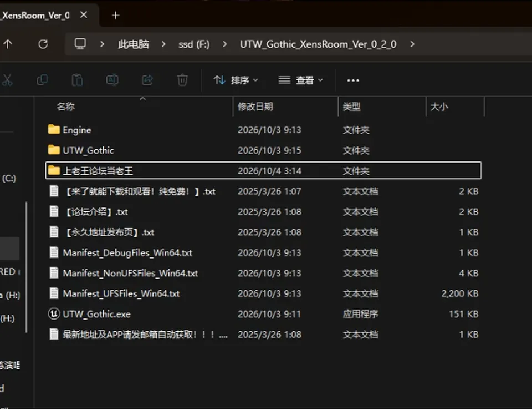Click the Cut scissors icon
This screenshot has width=532, height=410.
[x=7, y=80]
